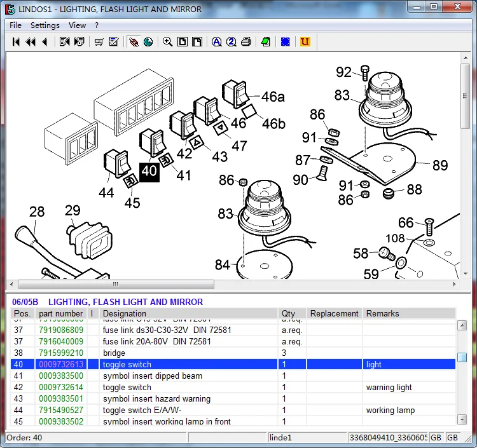Open the Settings menu
Screen dimensions: 477x448
coord(45,25)
